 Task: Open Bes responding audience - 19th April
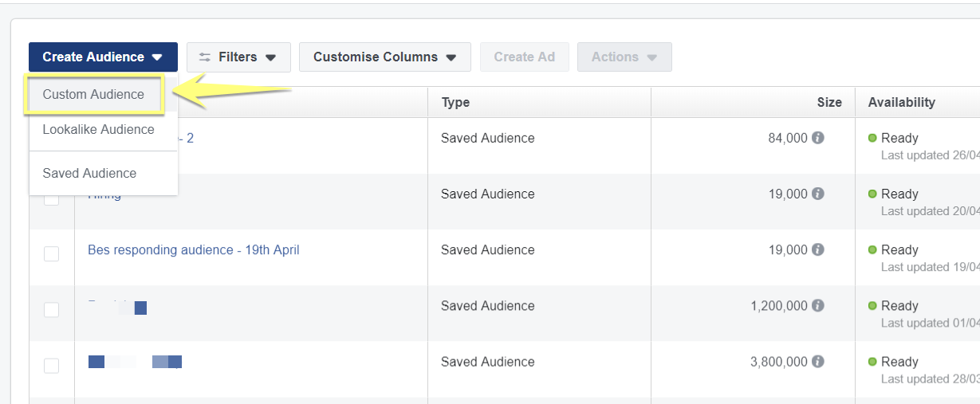194,250
